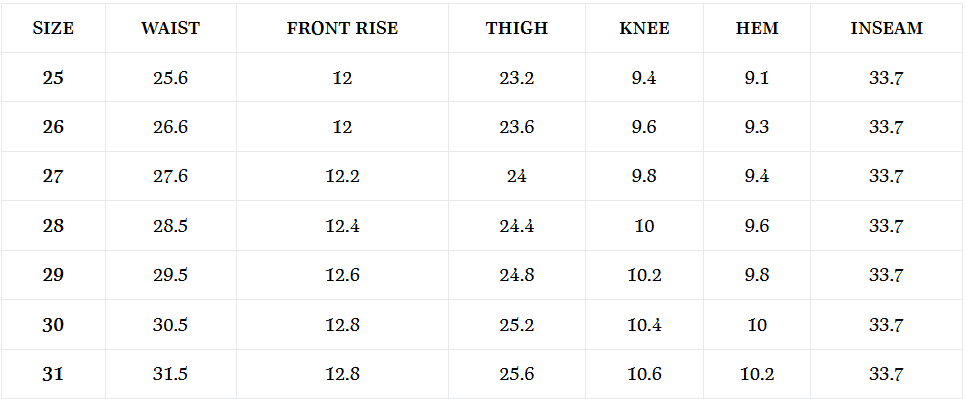Click hem value 9.1

coord(757,78)
